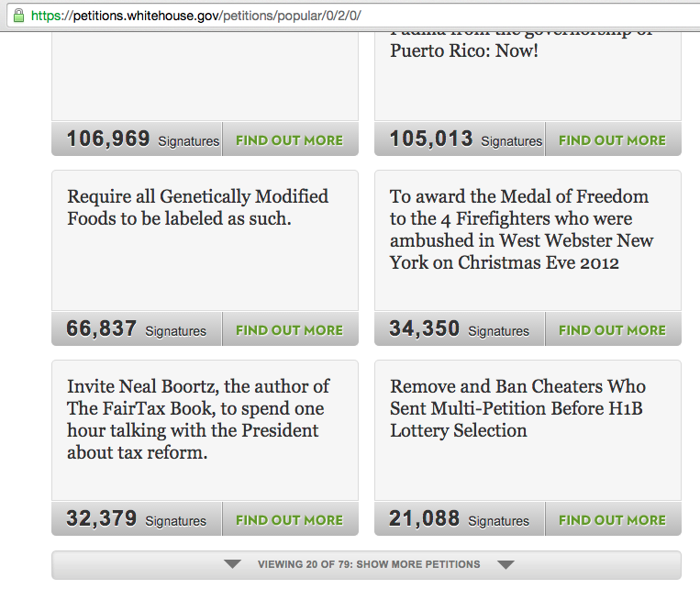Find out more about Neal Boortz petition

pos(289,520)
